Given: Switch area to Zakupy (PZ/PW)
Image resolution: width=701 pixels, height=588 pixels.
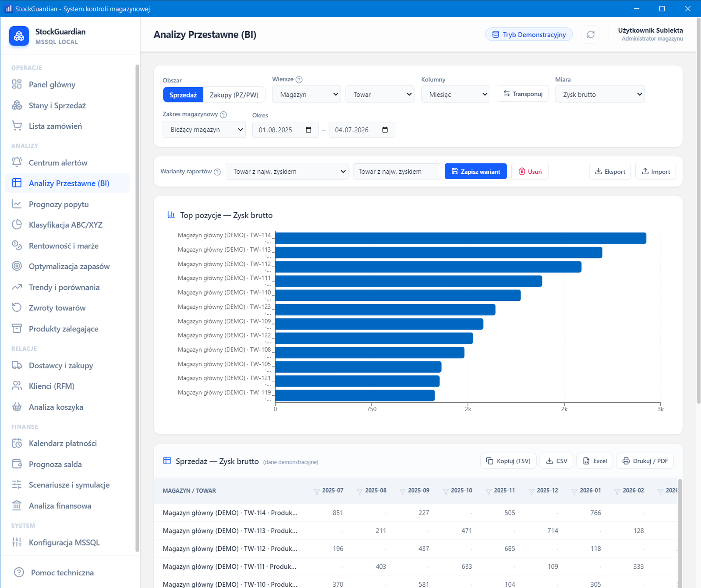Looking at the screenshot, I should [x=234, y=95].
